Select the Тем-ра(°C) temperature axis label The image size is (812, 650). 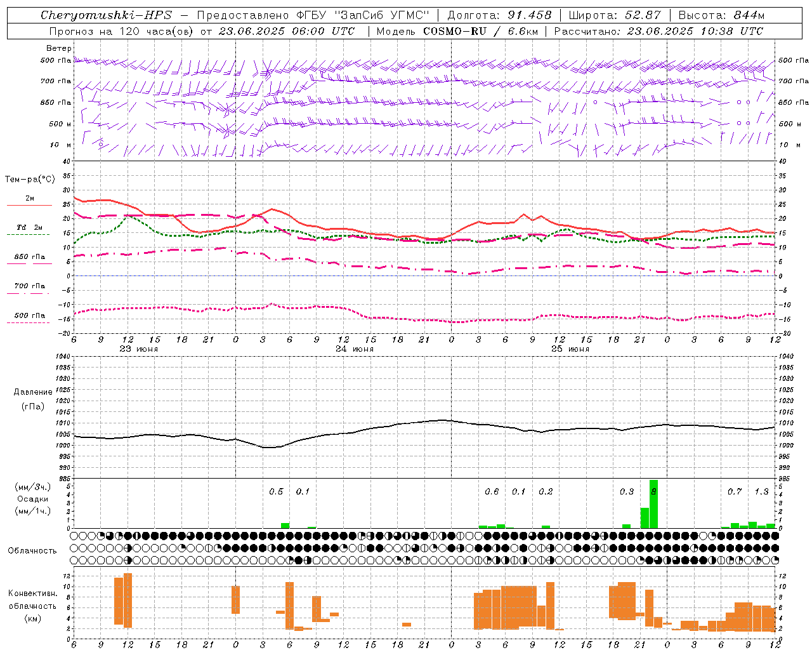coord(30,180)
